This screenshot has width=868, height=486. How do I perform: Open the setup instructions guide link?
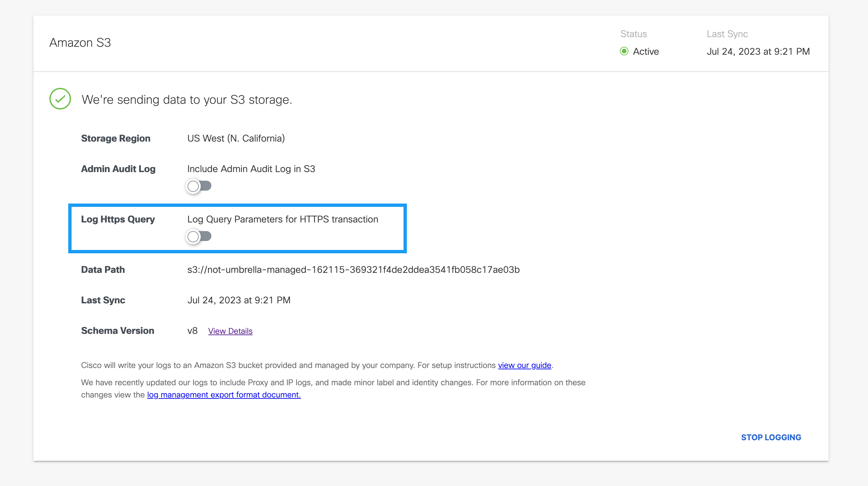click(x=524, y=365)
